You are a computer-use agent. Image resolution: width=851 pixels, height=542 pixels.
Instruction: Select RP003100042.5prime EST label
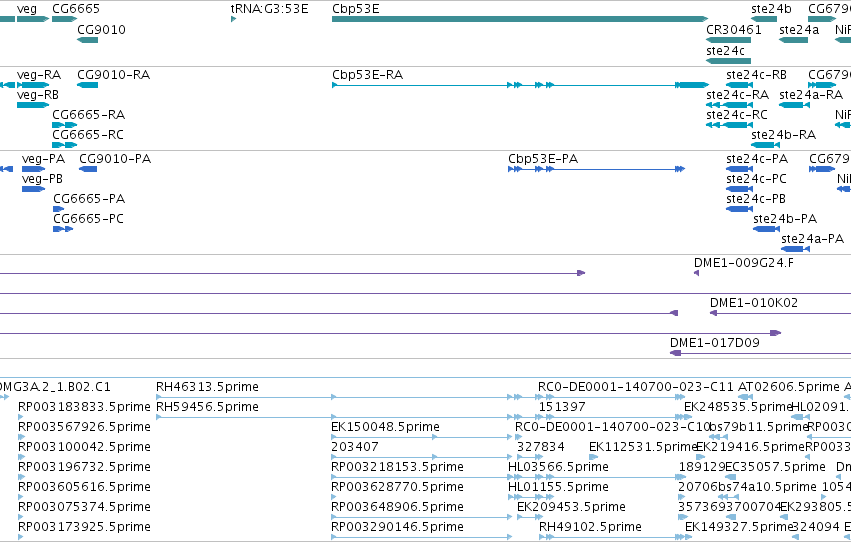pyautogui.click(x=84, y=447)
